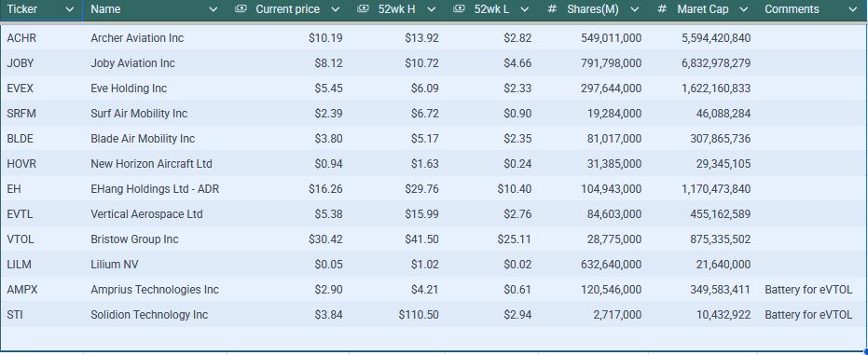Select the 791,798,000 shares cell
868x355 pixels.
[612, 63]
